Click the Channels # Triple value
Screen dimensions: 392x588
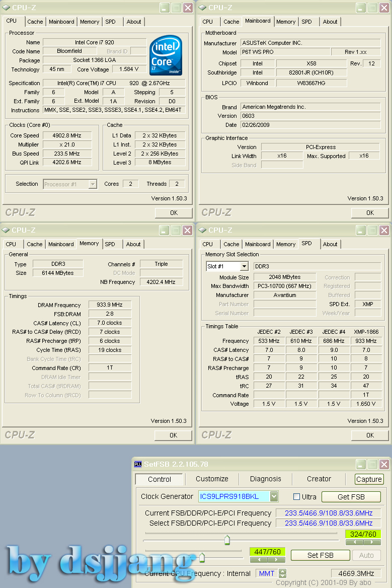click(161, 264)
